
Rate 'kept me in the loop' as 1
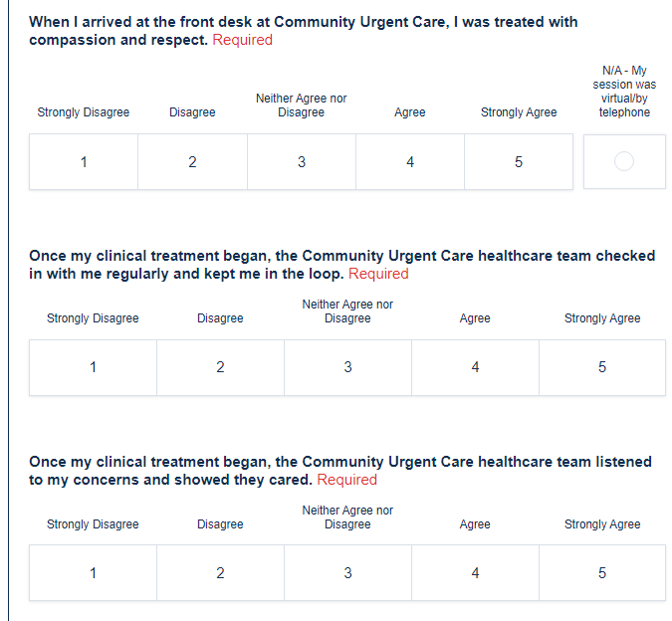93,367
